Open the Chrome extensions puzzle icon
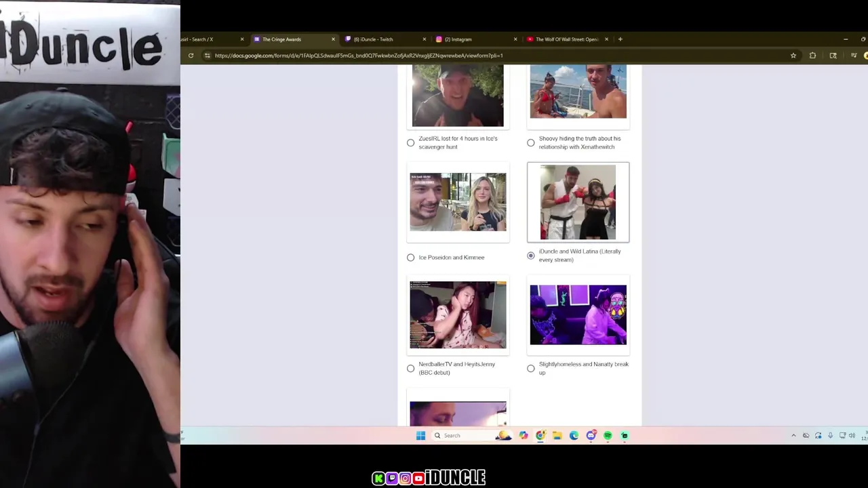The image size is (868, 488). pyautogui.click(x=812, y=56)
